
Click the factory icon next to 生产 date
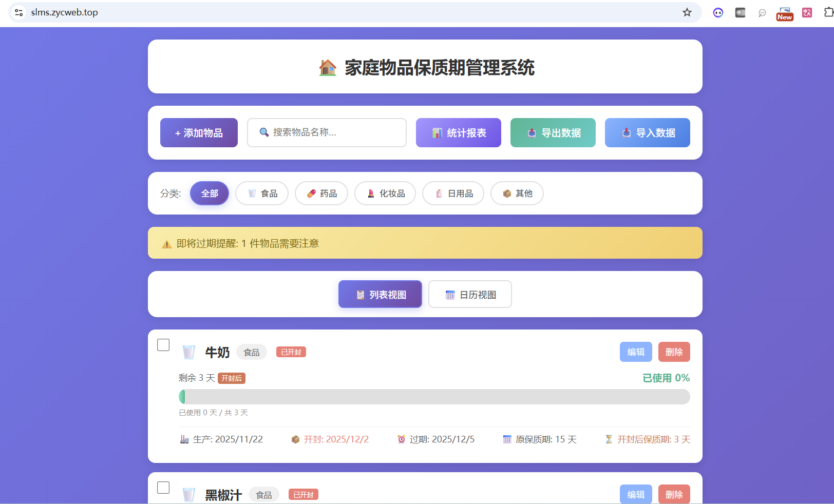tap(184, 439)
